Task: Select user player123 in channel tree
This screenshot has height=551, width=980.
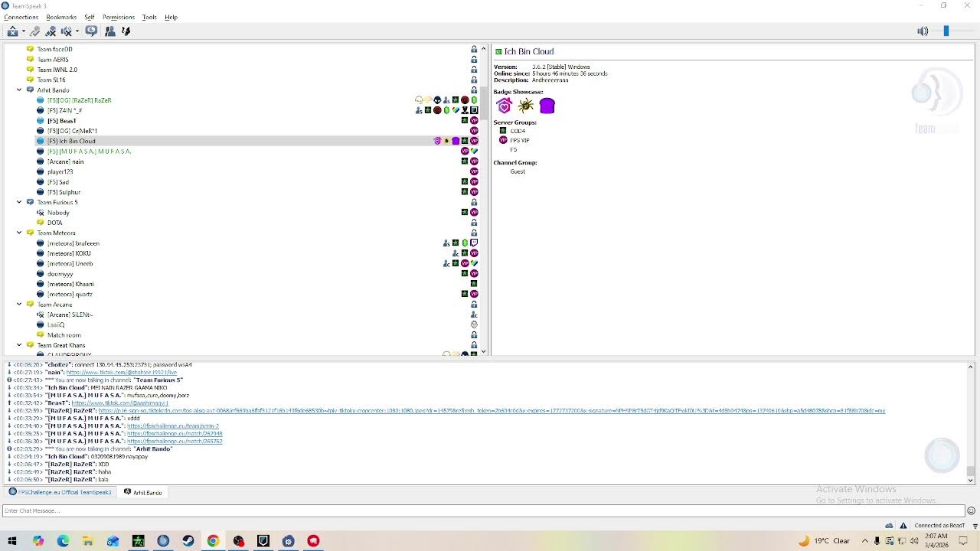Action: click(x=60, y=171)
